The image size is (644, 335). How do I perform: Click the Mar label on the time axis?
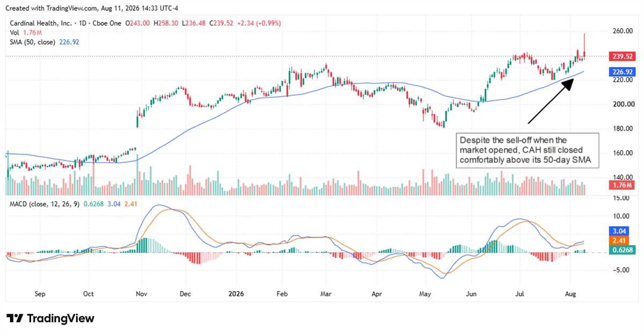click(326, 294)
